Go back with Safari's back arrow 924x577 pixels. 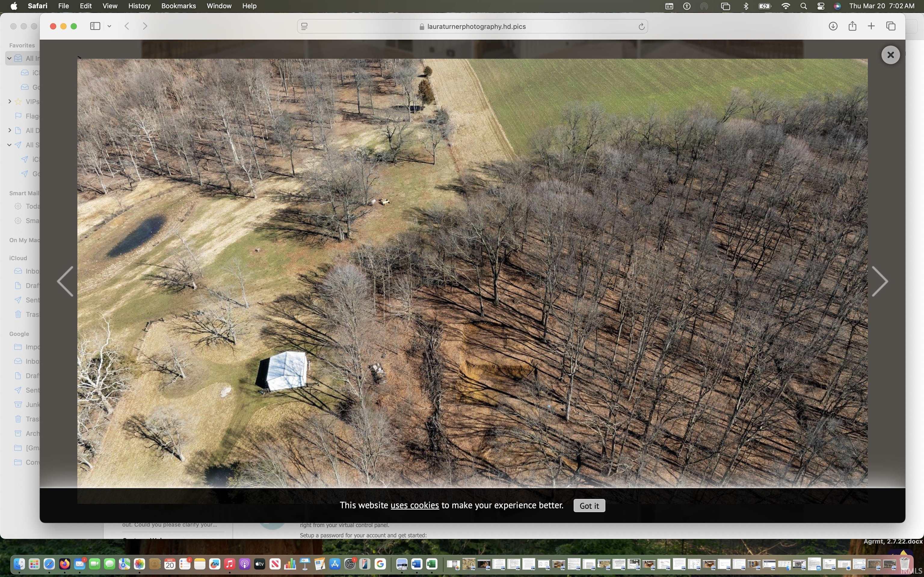click(x=127, y=26)
